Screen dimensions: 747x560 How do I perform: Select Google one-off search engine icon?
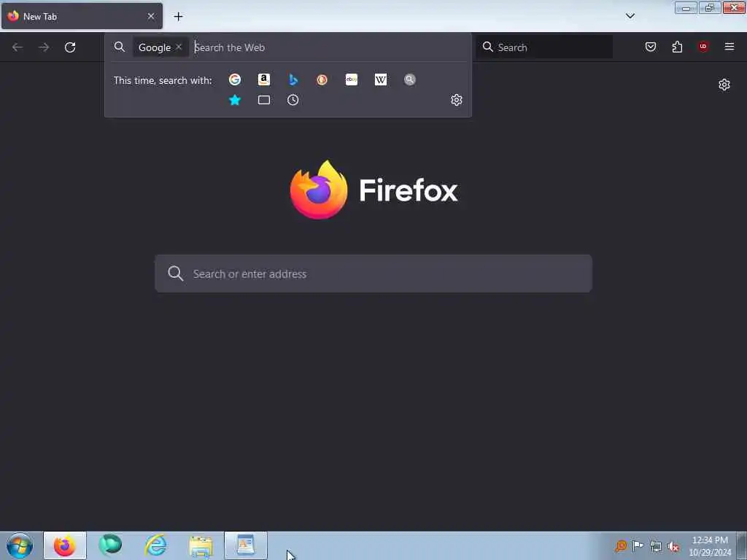point(234,79)
